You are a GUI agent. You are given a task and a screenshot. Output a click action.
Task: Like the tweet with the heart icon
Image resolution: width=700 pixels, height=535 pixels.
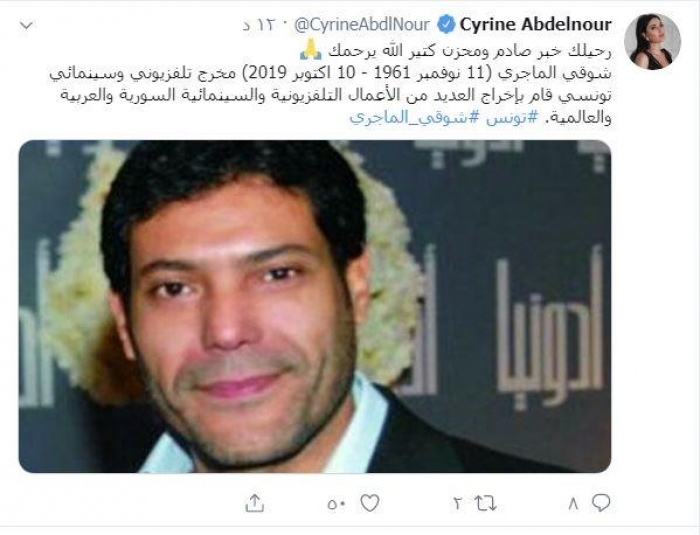click(370, 503)
